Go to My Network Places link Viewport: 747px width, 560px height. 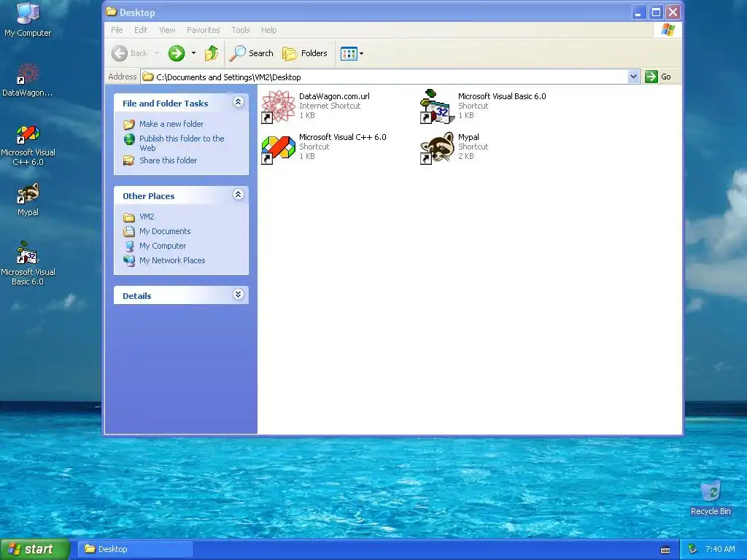coord(172,260)
